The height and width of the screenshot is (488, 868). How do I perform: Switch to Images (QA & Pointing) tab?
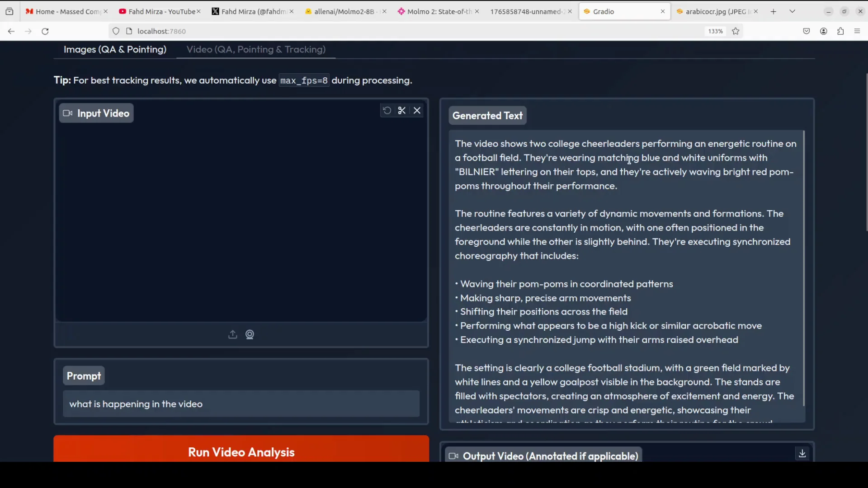coord(115,50)
